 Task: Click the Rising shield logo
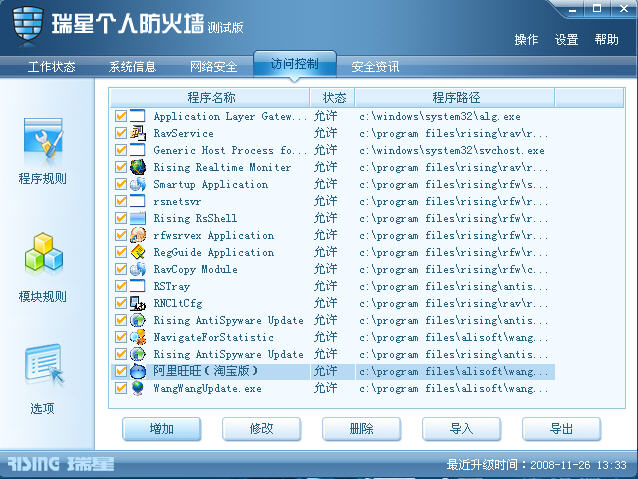[x=27, y=23]
